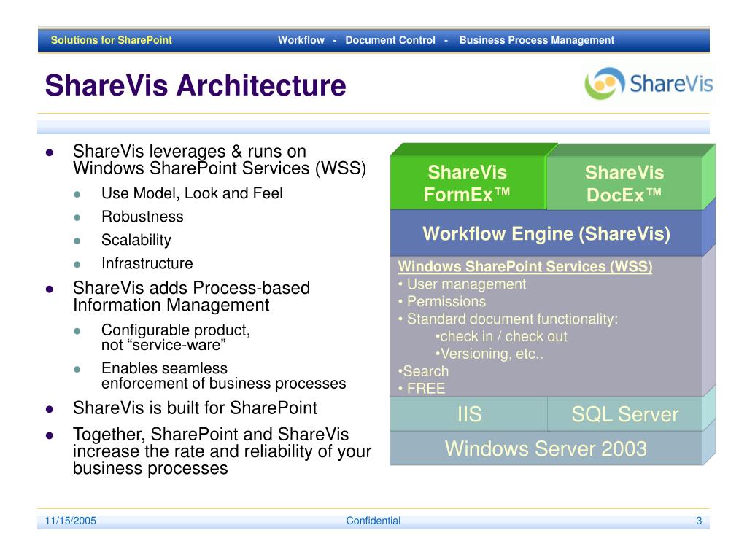The image size is (747, 560).
Task: Click Workflow in the header bar
Action: coord(301,40)
